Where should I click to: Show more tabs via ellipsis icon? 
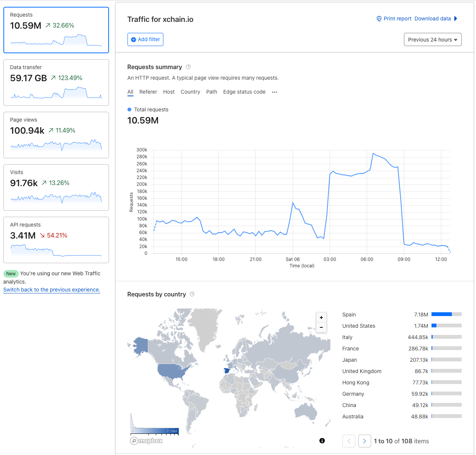click(x=275, y=92)
